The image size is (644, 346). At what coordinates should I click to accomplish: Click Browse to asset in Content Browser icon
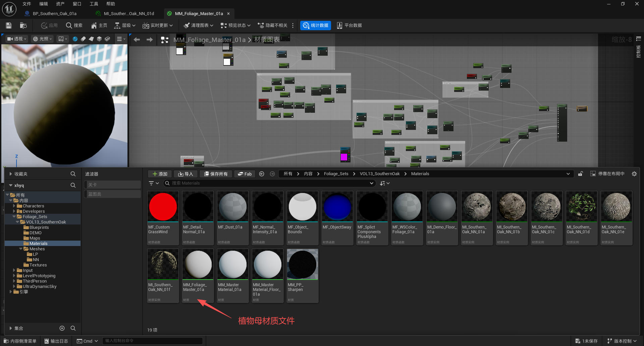coord(23,26)
